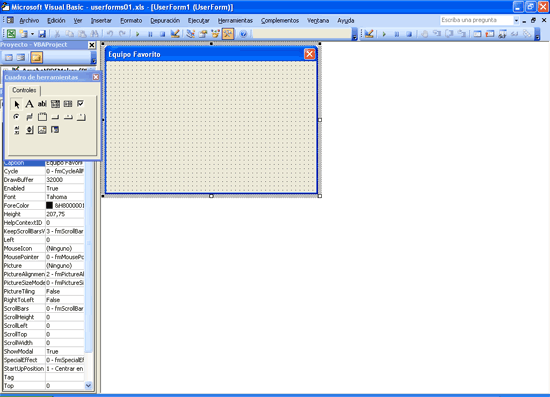The width and height of the screenshot is (550, 397).
Task: Choose the ListBox control in the toolbox
Action: 68,104
